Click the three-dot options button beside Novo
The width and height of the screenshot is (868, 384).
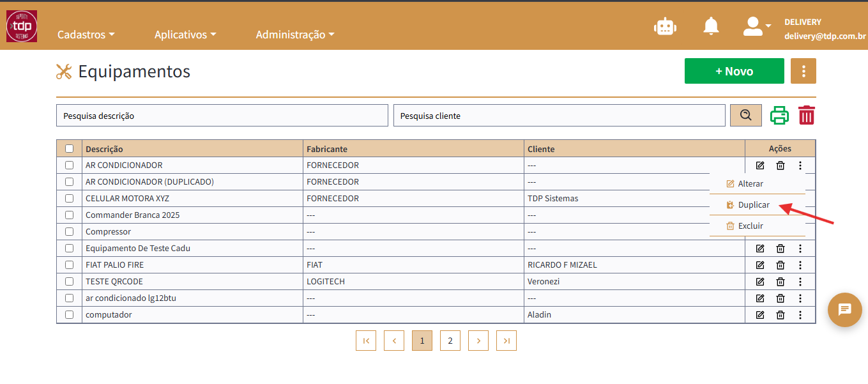pos(803,71)
